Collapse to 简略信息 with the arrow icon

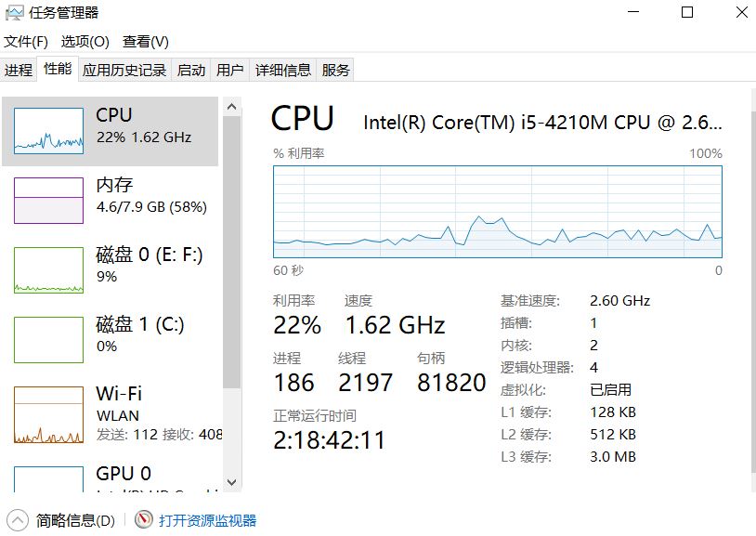point(18,520)
